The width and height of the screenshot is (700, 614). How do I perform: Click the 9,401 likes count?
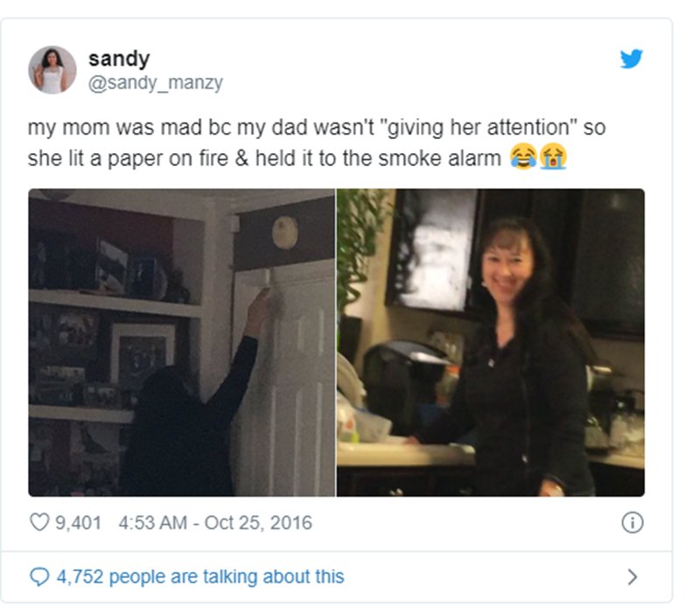(78, 522)
